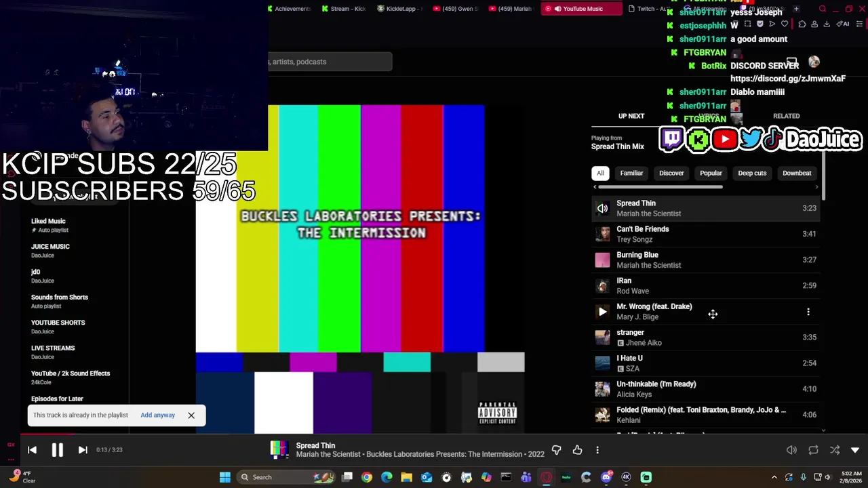Switch to the 'Stream - Kick' browser tab
The width and height of the screenshot is (868, 488).
coord(344,9)
